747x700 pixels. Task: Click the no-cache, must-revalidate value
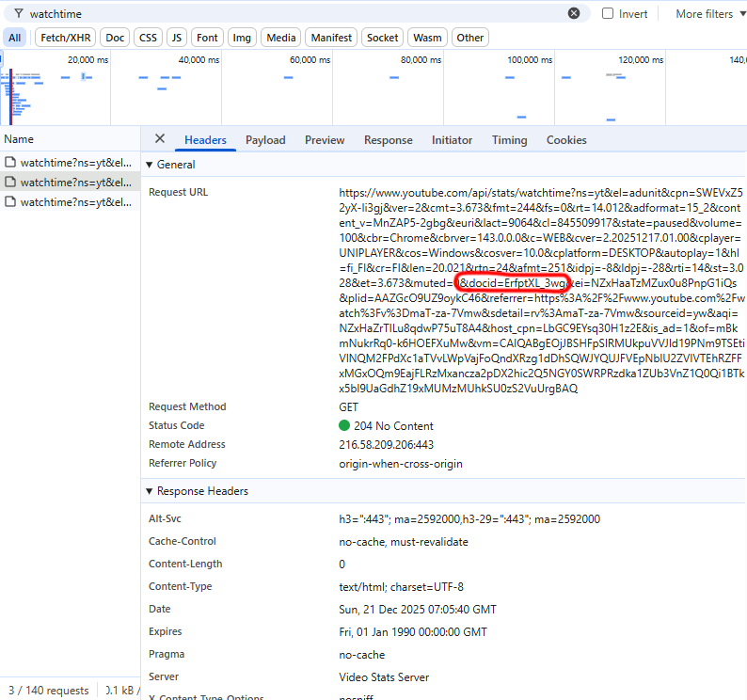(x=404, y=542)
